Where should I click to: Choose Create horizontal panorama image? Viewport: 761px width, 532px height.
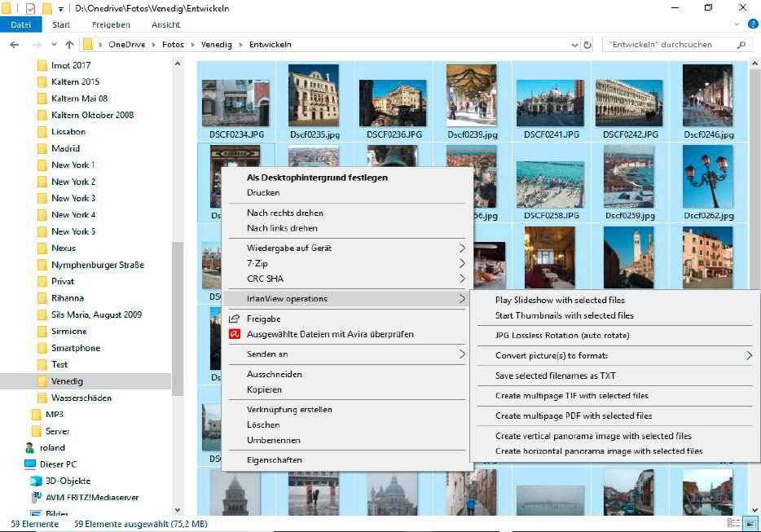tap(599, 451)
